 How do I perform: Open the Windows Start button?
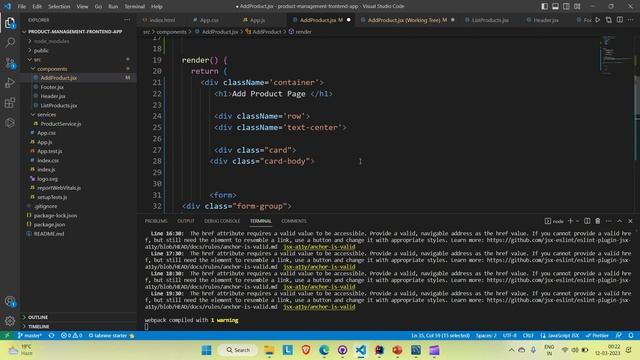tap(207, 350)
